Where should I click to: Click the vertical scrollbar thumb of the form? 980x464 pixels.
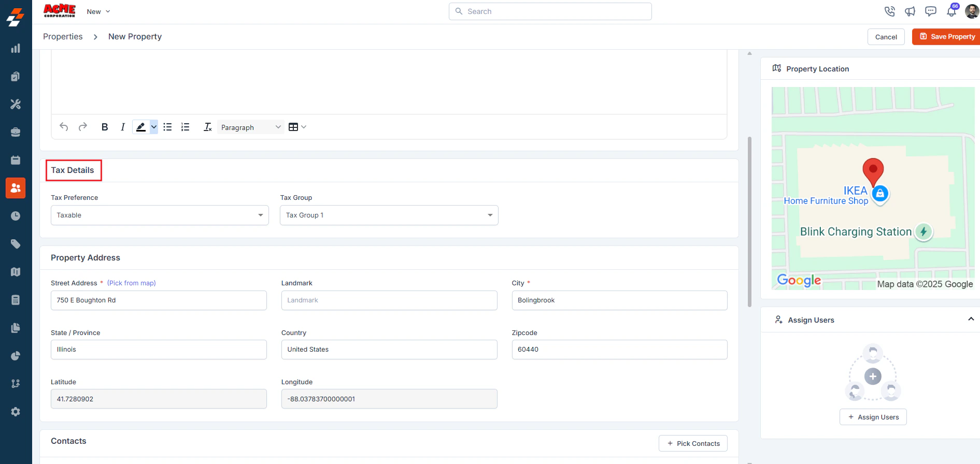coord(749,222)
